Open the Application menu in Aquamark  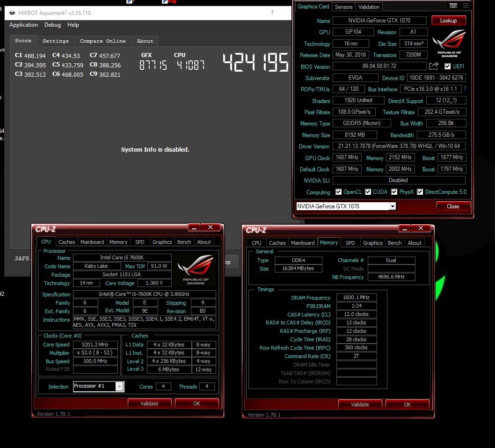(23, 25)
